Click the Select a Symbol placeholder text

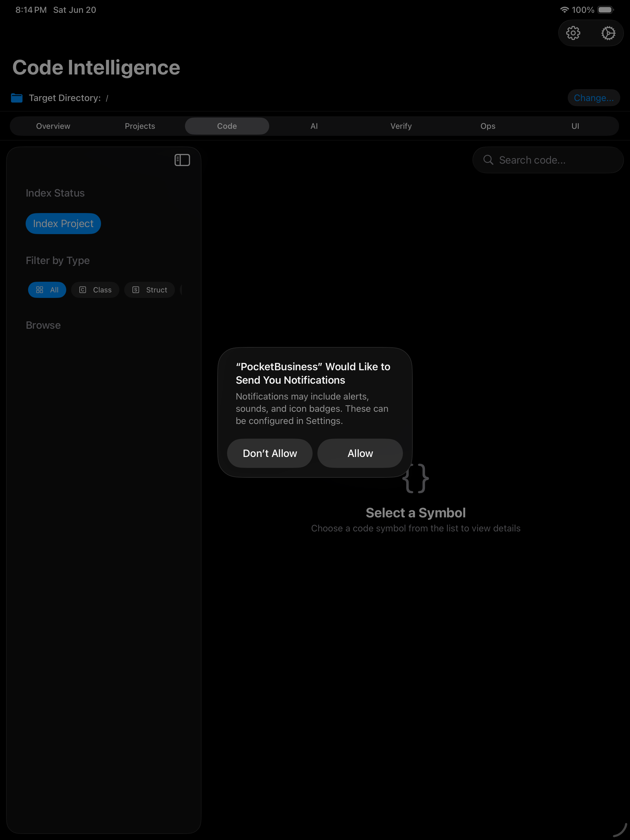(x=415, y=513)
